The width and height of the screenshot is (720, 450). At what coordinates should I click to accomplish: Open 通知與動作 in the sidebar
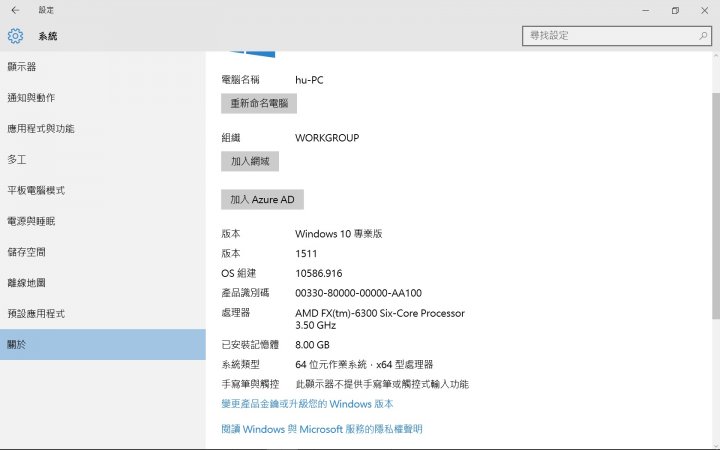(x=103, y=98)
